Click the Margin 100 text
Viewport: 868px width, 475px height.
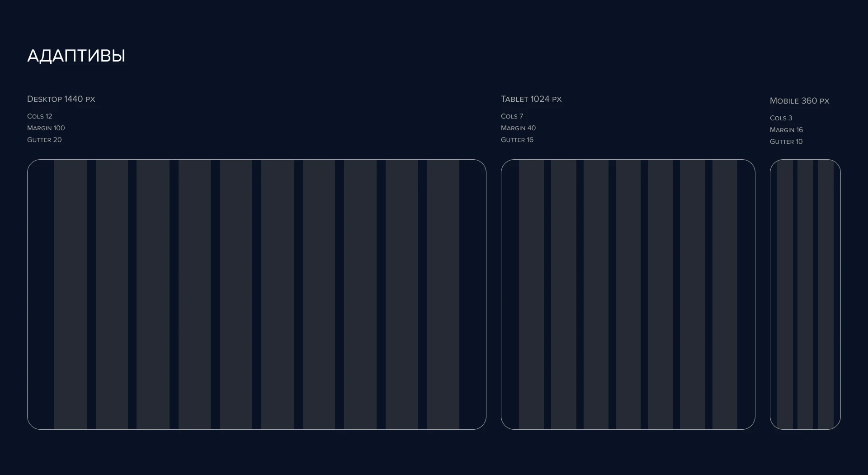tap(46, 128)
